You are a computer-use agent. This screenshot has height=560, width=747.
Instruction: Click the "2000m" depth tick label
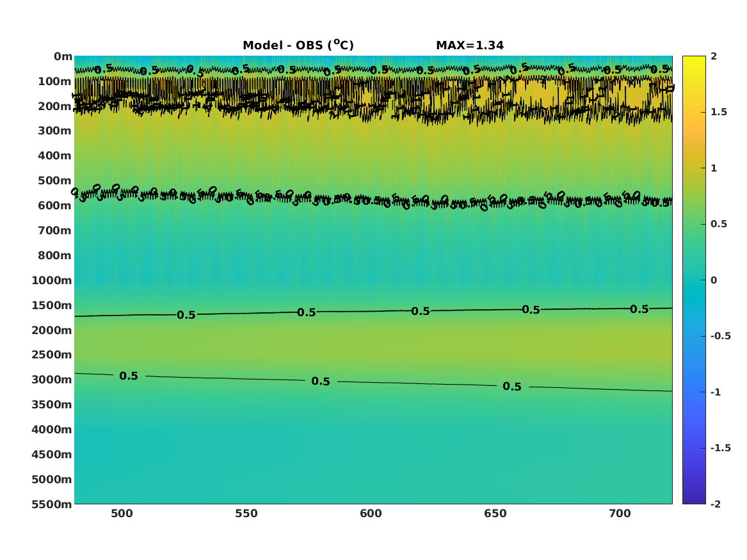tap(52, 330)
